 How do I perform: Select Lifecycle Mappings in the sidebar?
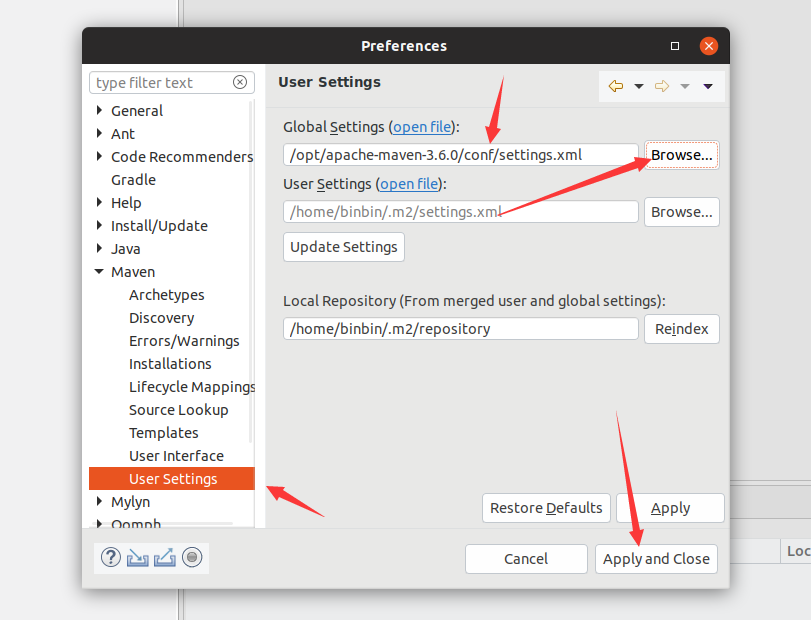pyautogui.click(x=191, y=386)
